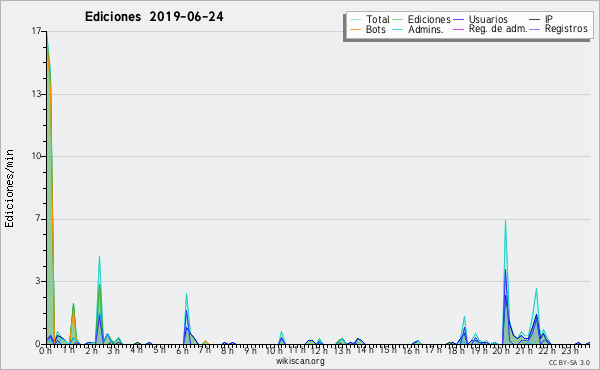Click the wikiscan.org text below chart
Image resolution: width=600 pixels, height=370 pixels.
coord(300,361)
